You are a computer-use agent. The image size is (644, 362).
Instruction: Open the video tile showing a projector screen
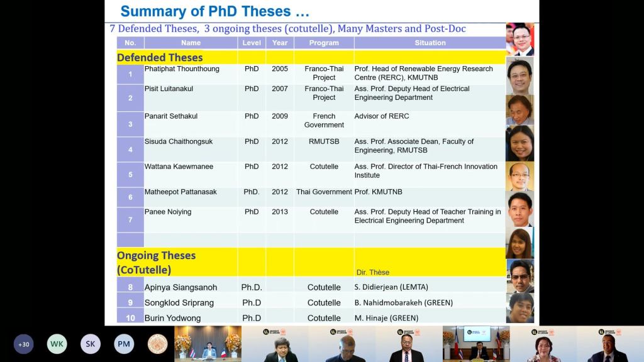point(475,344)
